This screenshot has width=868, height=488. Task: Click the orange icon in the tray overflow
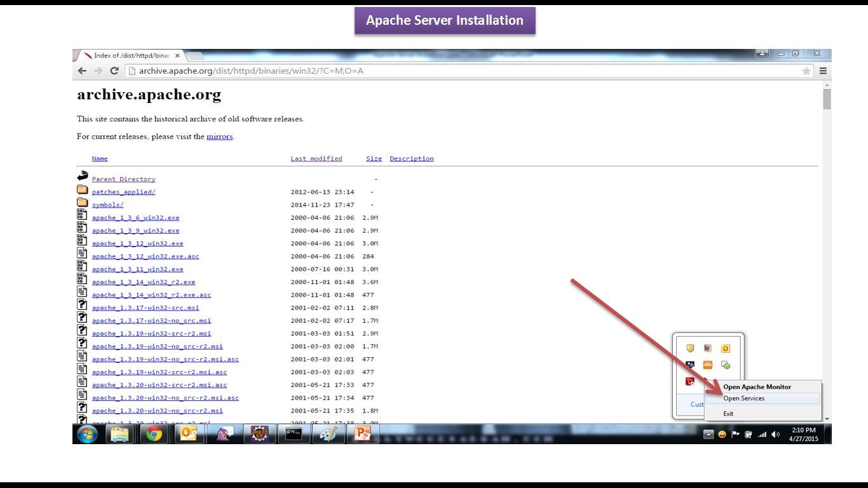[x=708, y=365]
